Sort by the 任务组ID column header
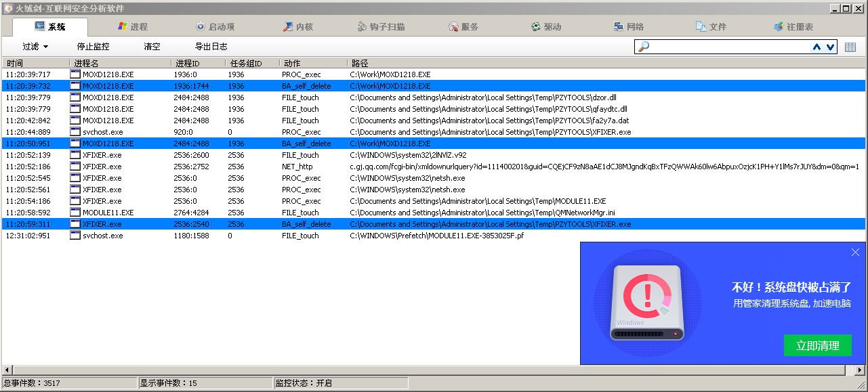868x392 pixels. [252, 63]
